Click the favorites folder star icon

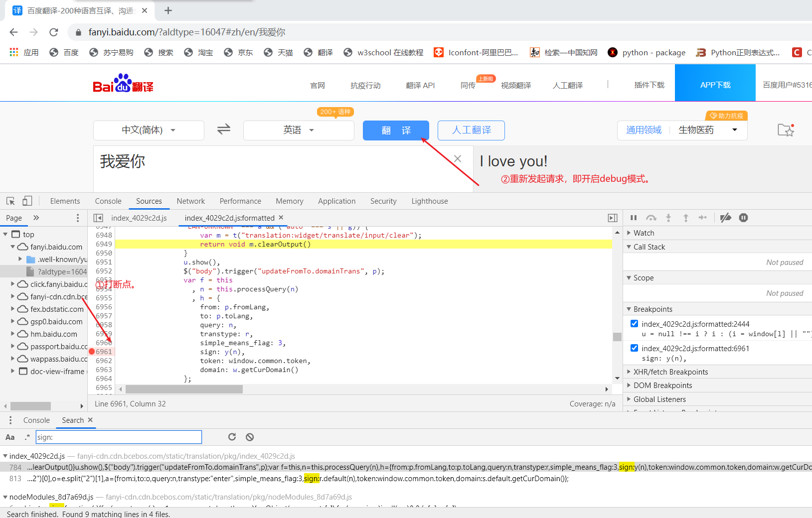click(x=786, y=129)
